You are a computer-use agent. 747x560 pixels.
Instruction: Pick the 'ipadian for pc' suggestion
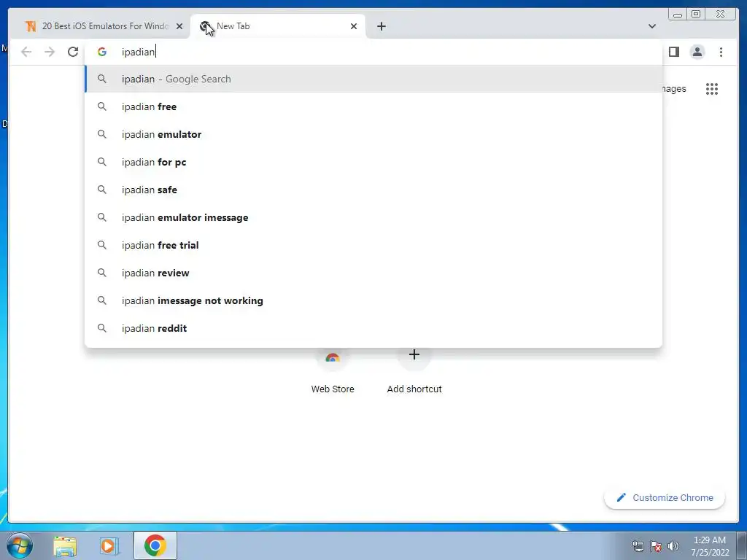pos(373,162)
